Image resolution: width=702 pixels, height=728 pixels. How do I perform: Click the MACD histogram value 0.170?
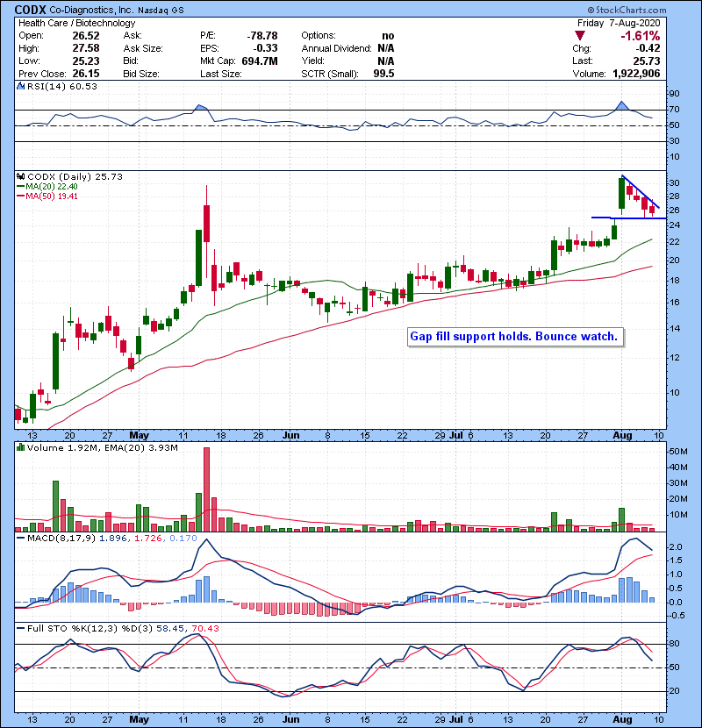[183, 539]
